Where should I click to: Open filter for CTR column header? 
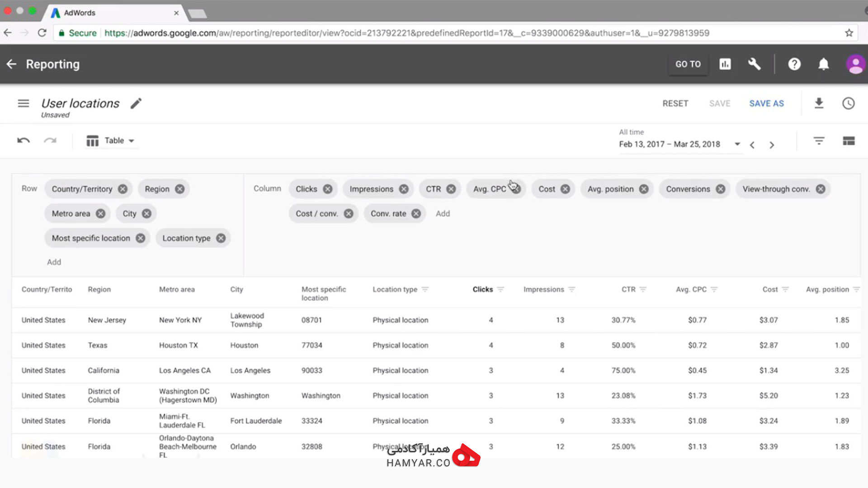[x=643, y=289]
